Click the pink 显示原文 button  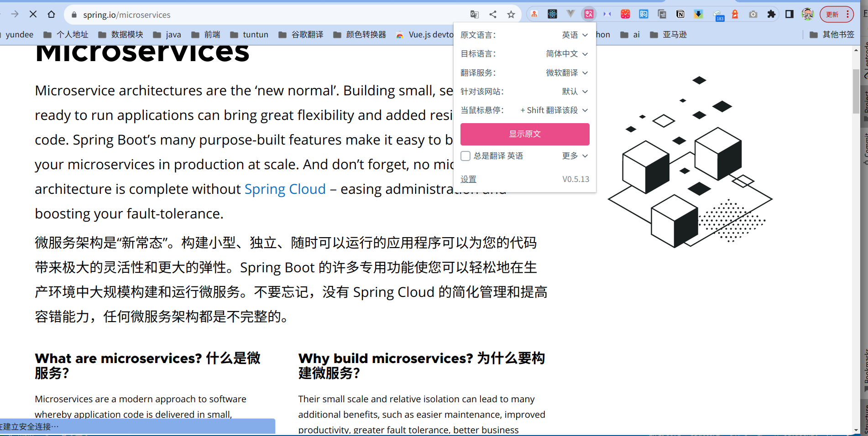point(525,134)
